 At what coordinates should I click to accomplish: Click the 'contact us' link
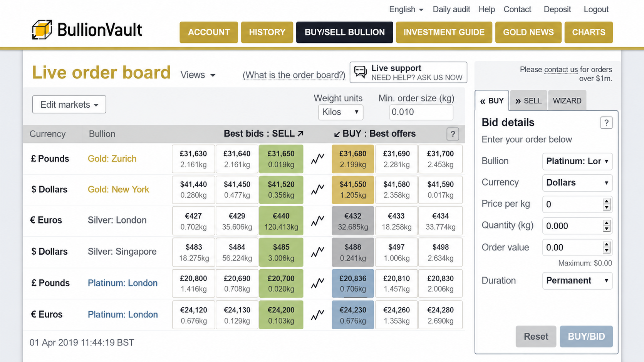561,70
